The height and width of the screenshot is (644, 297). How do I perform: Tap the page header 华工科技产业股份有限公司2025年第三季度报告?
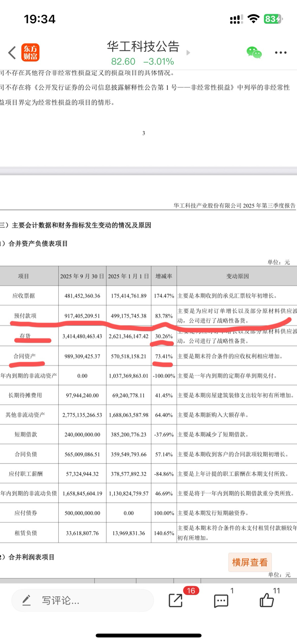pos(234,206)
